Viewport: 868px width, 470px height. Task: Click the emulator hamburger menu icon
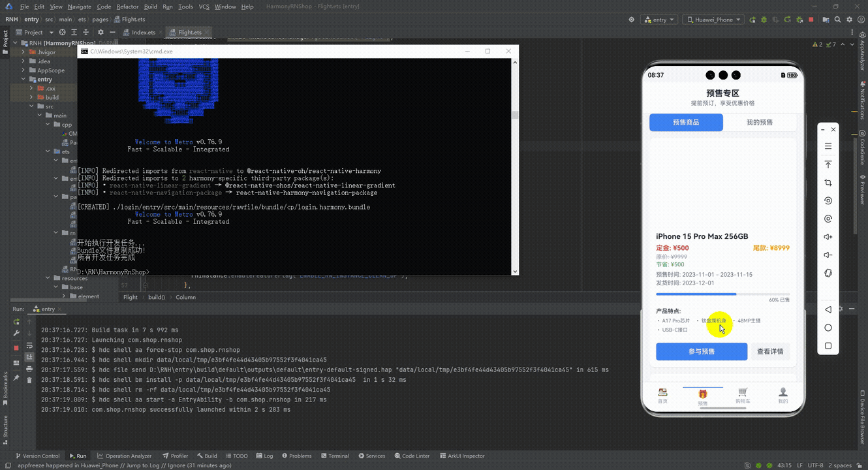[828, 146]
